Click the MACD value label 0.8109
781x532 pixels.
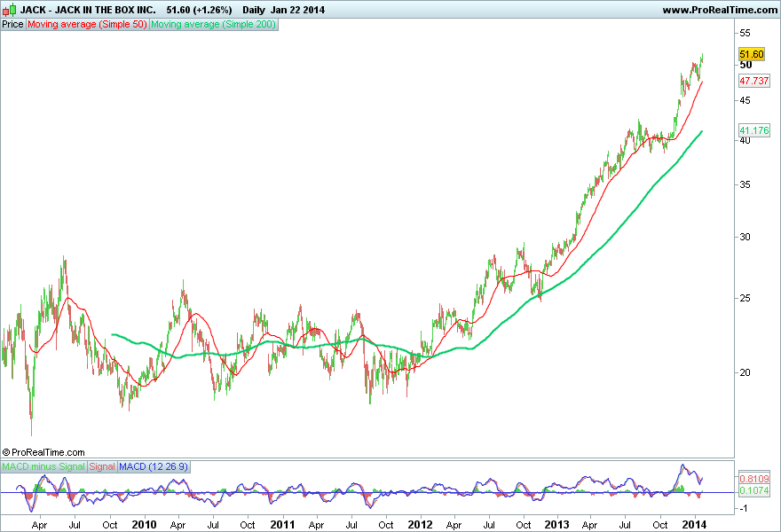pos(754,479)
